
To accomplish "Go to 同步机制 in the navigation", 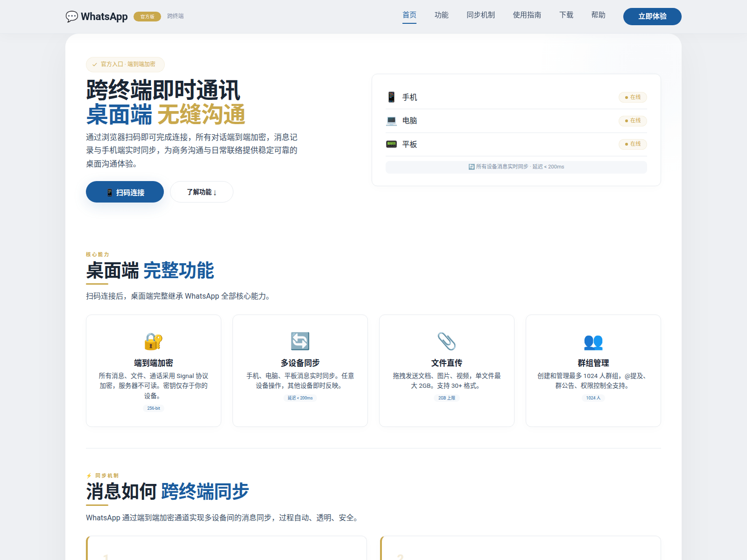I will (x=481, y=15).
